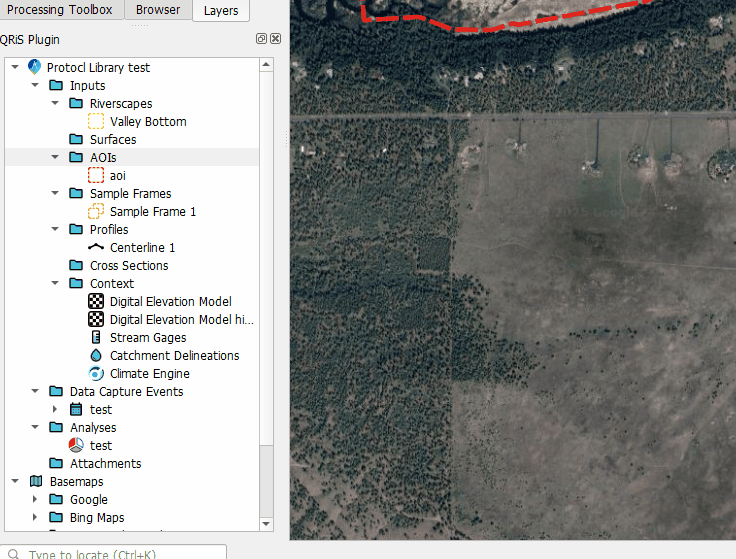Viewport: 736px width, 559px height.
Task: Collapse the Profiles folder
Action: 55,230
